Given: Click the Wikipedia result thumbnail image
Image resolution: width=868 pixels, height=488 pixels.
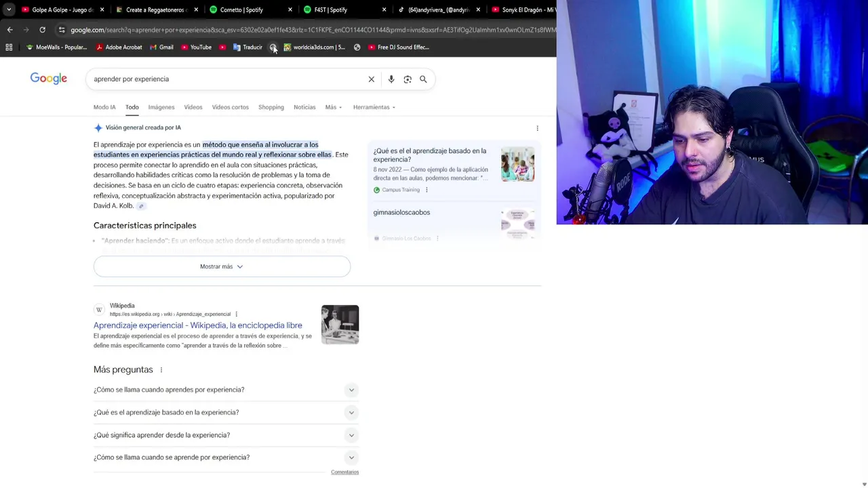Looking at the screenshot, I should click(x=340, y=325).
